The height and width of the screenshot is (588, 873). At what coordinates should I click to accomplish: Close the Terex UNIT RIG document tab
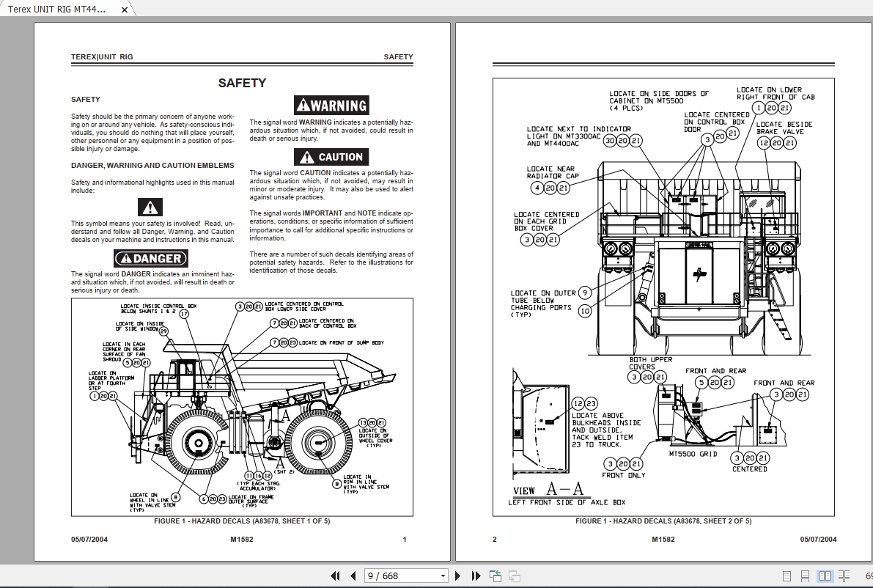coord(125,10)
